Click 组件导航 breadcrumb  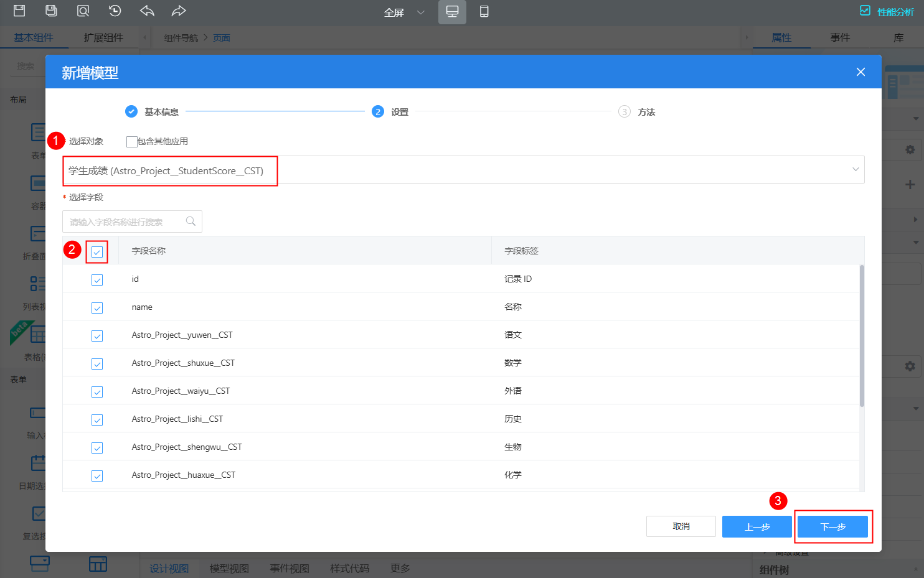coord(181,38)
